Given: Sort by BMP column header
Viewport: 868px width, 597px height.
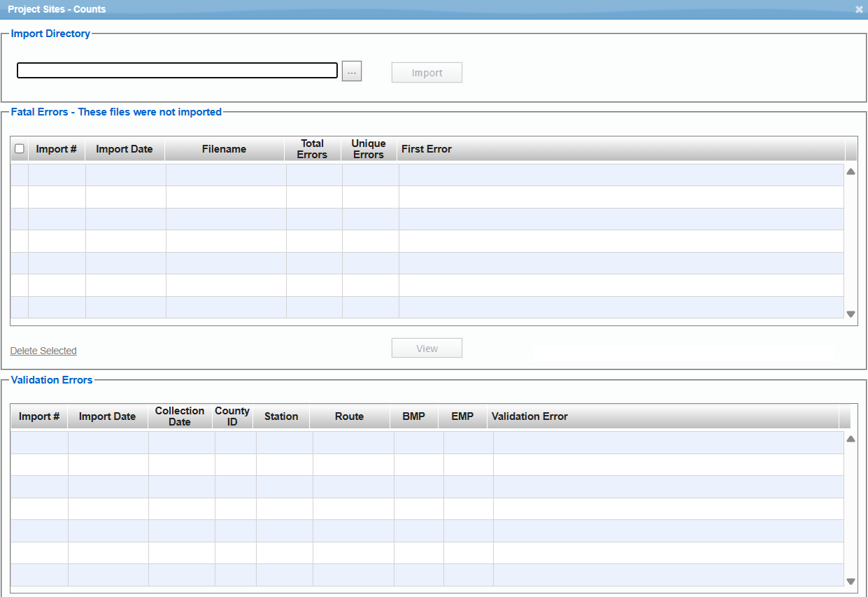Looking at the screenshot, I should pyautogui.click(x=414, y=416).
